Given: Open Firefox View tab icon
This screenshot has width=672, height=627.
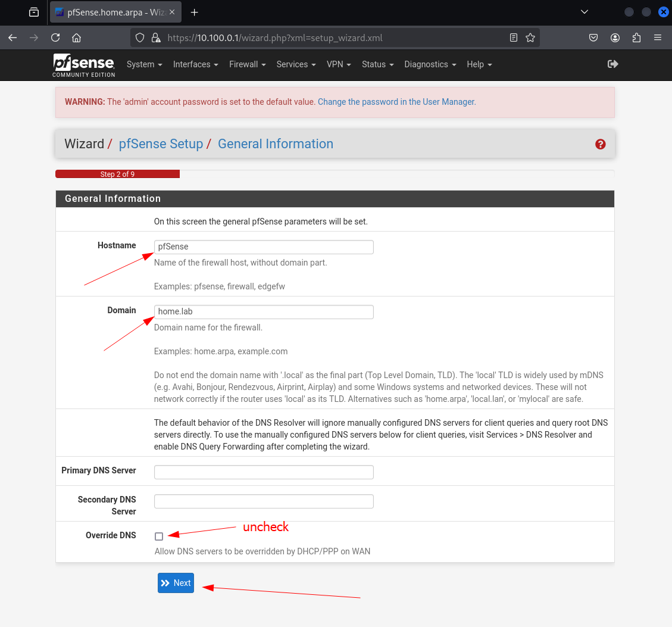Looking at the screenshot, I should pyautogui.click(x=34, y=13).
